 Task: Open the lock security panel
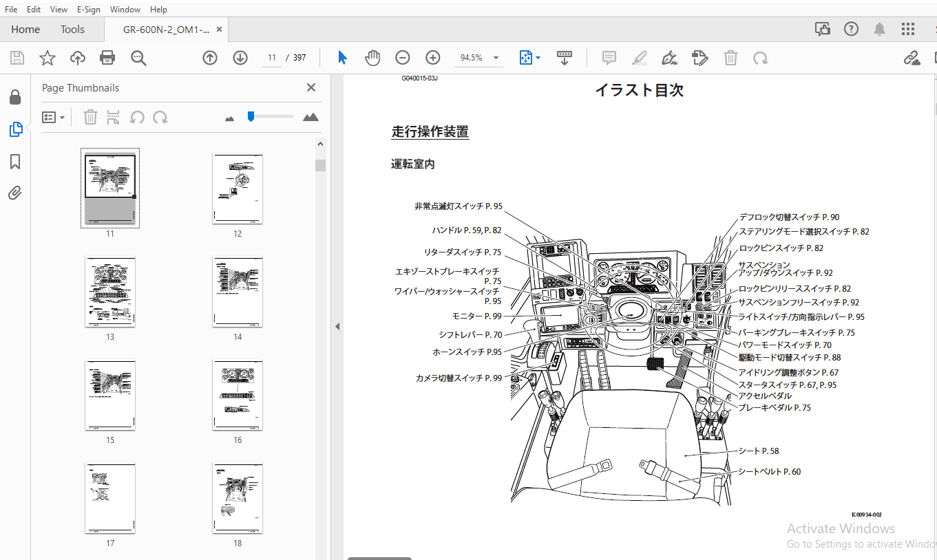15,98
